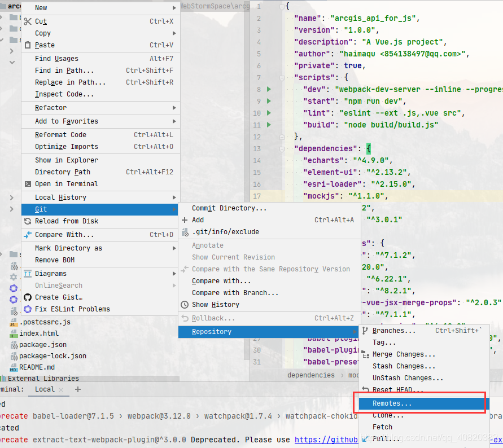Add a new terminal tab with plus

click(x=78, y=389)
